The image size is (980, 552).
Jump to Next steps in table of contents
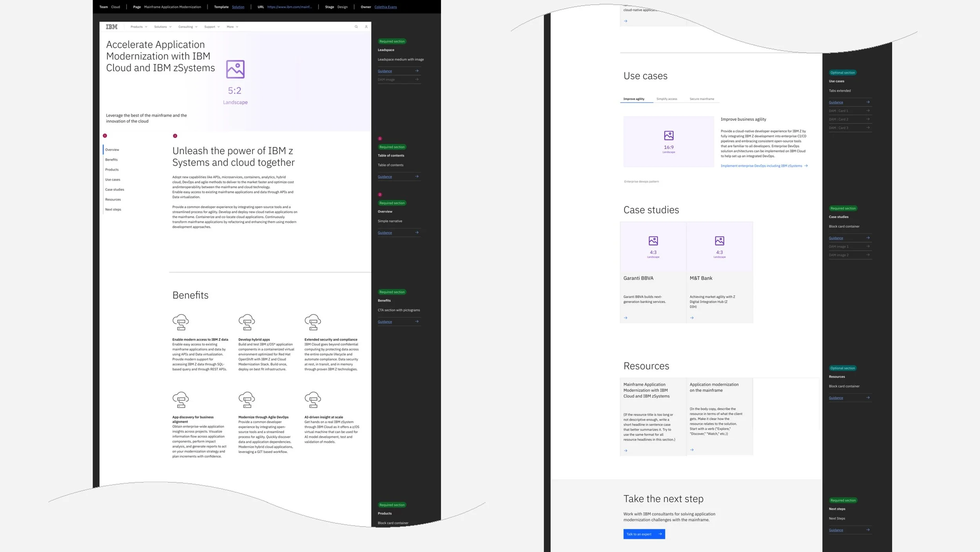[x=113, y=210]
